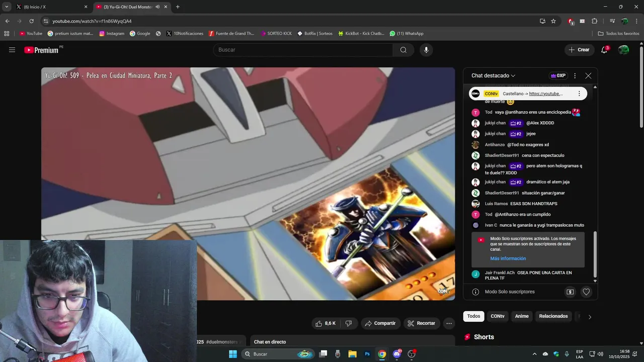Focus the YouTube Buscar search field
Image resolution: width=644 pixels, height=362 pixels.
click(303, 50)
